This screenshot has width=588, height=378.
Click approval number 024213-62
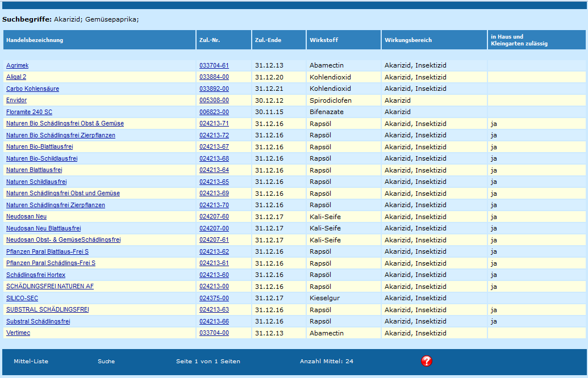coord(214,251)
